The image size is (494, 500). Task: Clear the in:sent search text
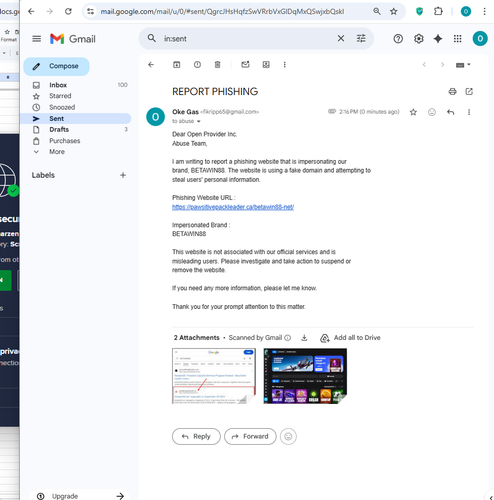coord(341,38)
